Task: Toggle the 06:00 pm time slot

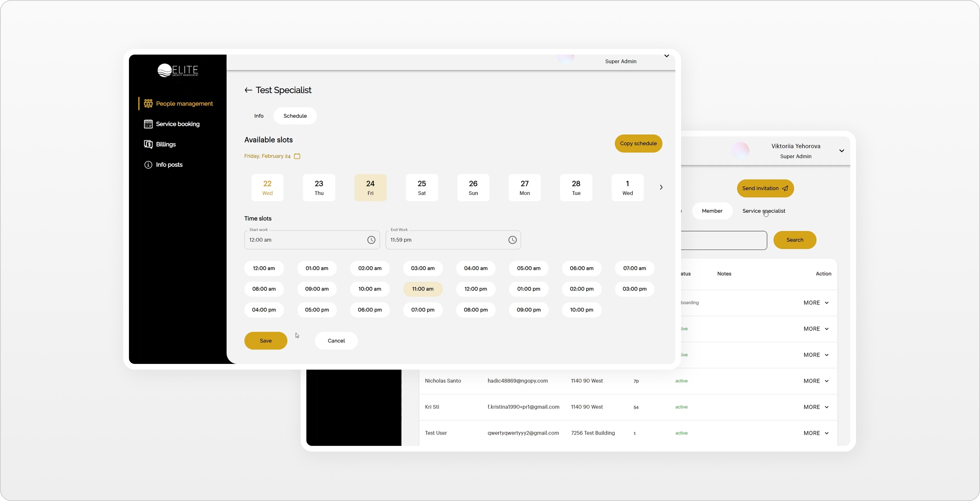Action: [x=370, y=310]
